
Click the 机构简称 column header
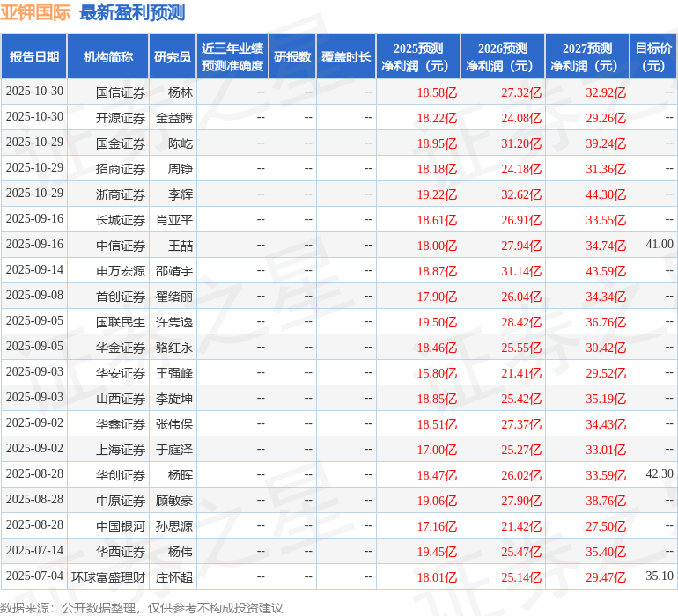click(107, 57)
